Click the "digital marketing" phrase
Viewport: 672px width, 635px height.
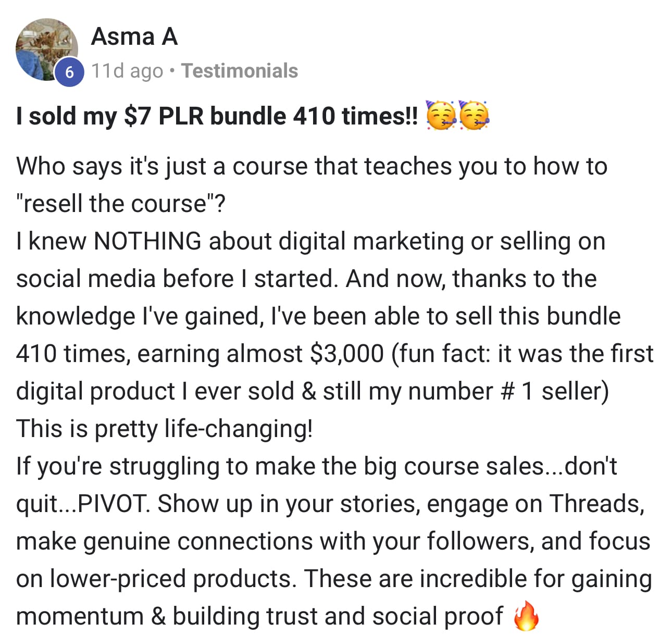pos(371,241)
